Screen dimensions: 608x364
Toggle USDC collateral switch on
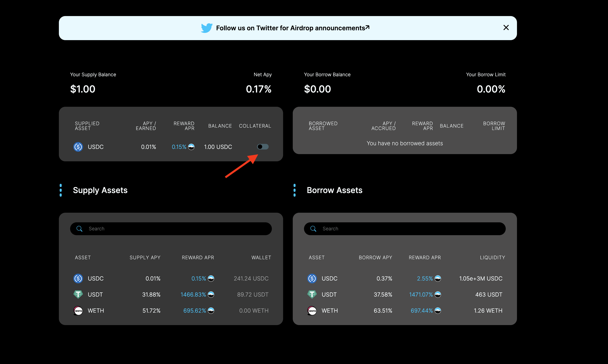262,147
